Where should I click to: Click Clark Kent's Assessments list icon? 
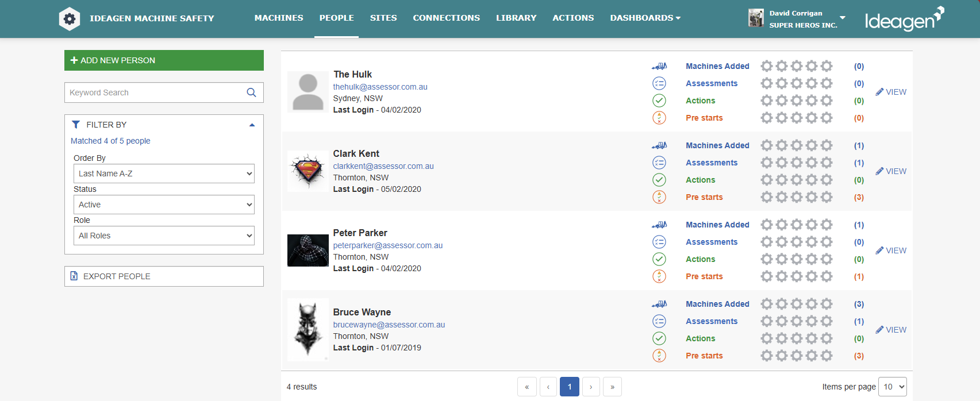click(659, 163)
